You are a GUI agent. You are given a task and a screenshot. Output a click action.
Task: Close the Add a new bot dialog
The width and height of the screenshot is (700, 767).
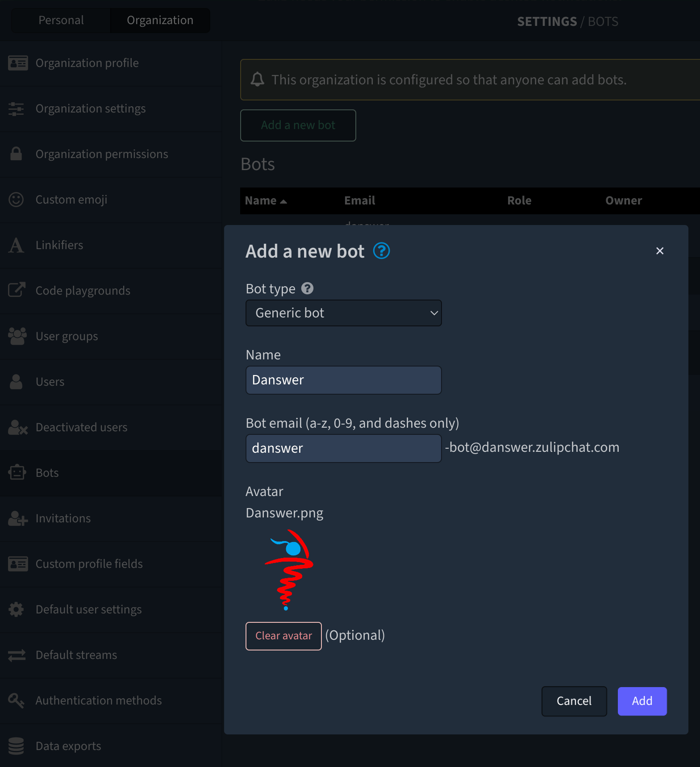660,251
